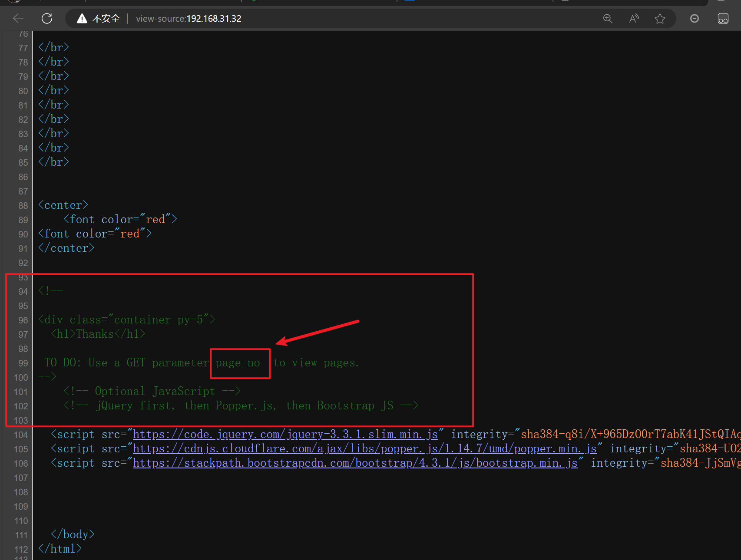Viewport: 741px width, 560px height.
Task: Open the jquery-3.3.1.slim.min.js link
Action: (x=285, y=434)
